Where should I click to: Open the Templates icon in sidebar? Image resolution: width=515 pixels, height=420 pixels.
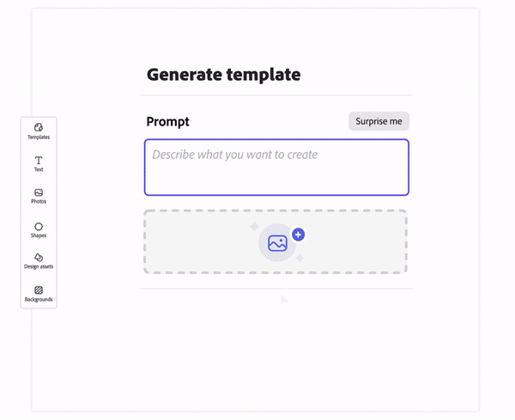[39, 127]
